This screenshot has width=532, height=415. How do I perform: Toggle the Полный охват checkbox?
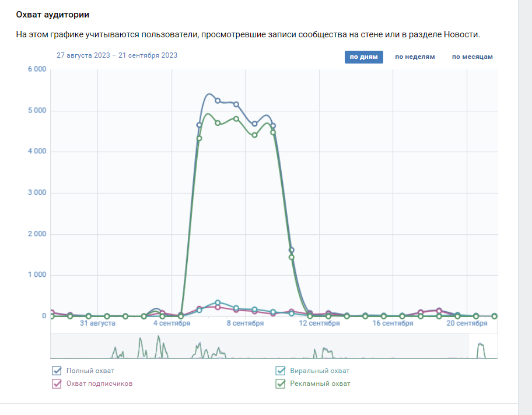(x=57, y=371)
